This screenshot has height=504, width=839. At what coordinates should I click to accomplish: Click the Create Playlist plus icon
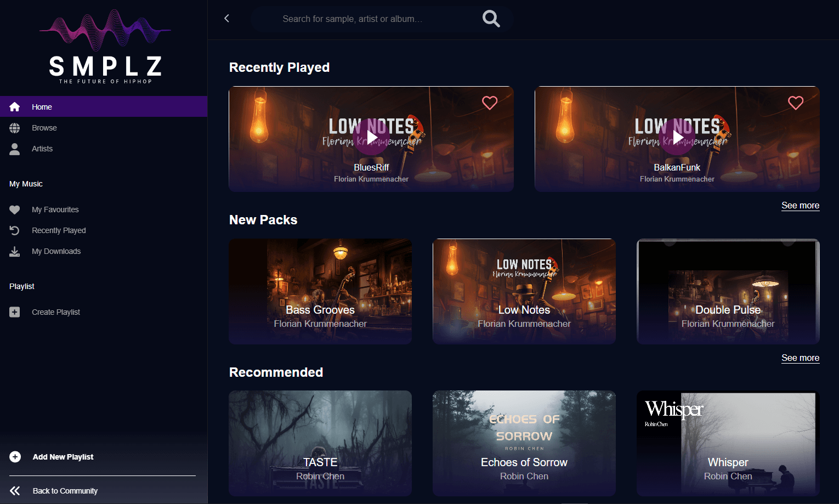(15, 312)
